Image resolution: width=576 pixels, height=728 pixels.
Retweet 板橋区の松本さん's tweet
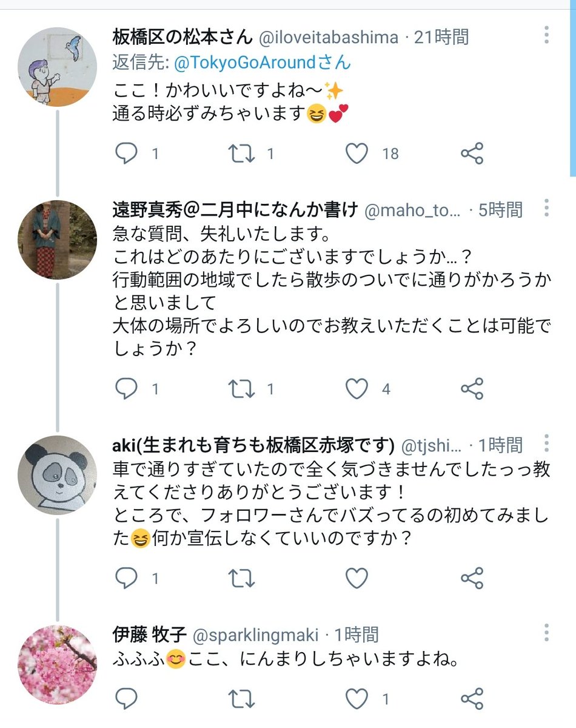point(242,154)
